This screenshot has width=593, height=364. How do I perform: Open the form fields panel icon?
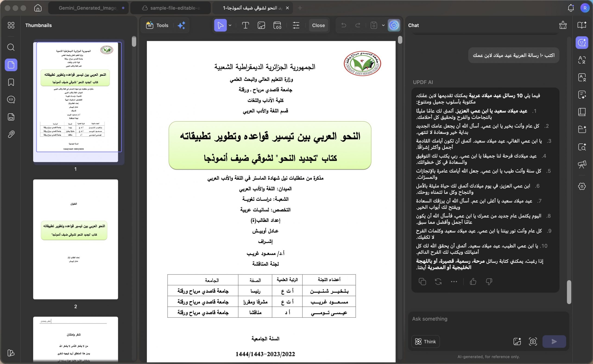tap(11, 117)
